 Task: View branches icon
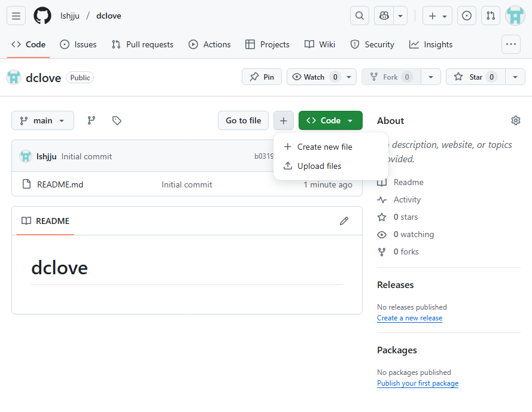pyautogui.click(x=92, y=120)
